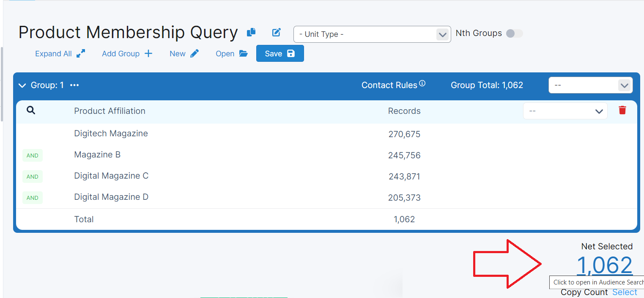Click the edit query name icon
The width and height of the screenshot is (644, 298).
[x=276, y=32]
